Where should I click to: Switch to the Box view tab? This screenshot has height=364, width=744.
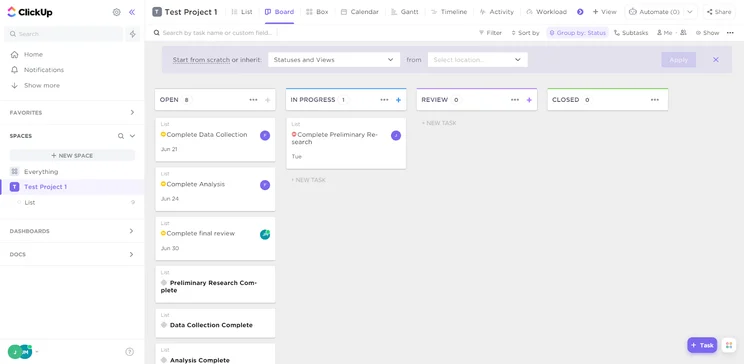(x=317, y=12)
